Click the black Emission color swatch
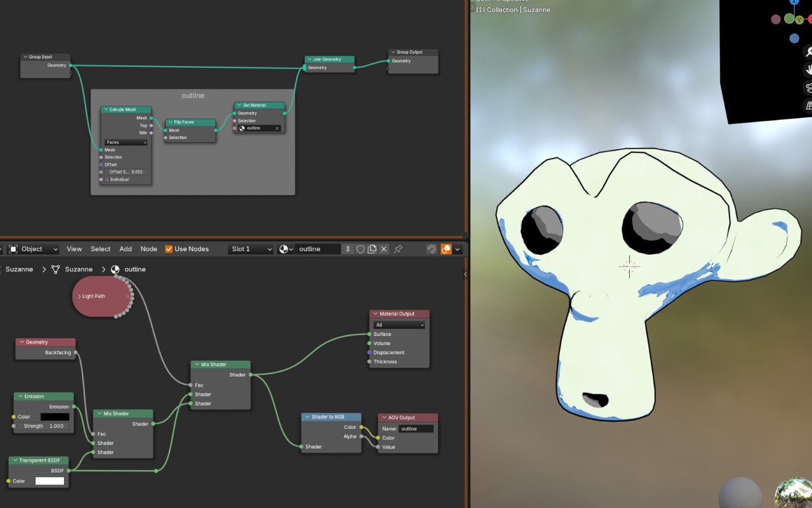 pyautogui.click(x=55, y=417)
